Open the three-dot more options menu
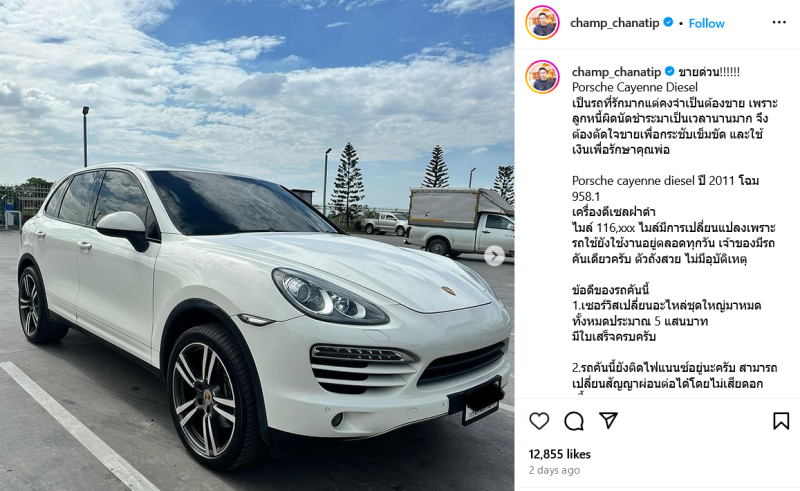The width and height of the screenshot is (800, 491). coord(779,22)
